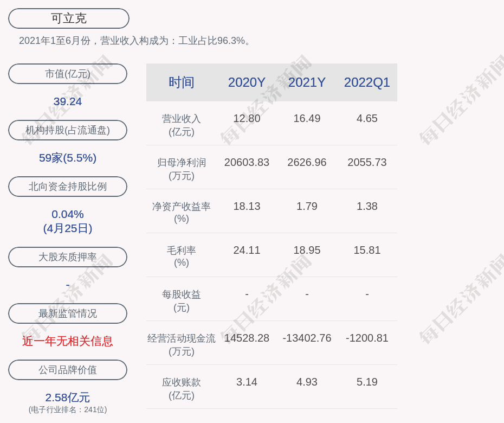This screenshot has width=504, height=423.
Task: Click the 每股收益(元) row label
Action: [x=182, y=301]
